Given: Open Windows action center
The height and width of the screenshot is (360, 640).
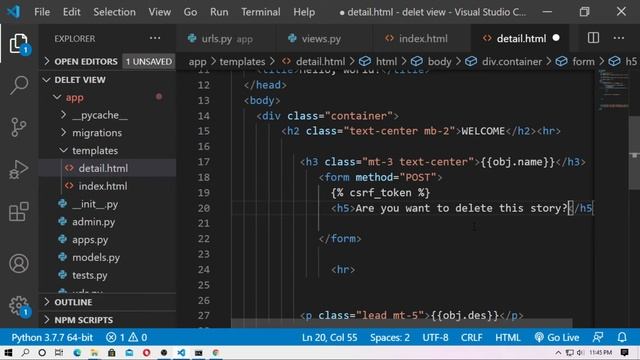Looking at the screenshot, I should point(624,353).
